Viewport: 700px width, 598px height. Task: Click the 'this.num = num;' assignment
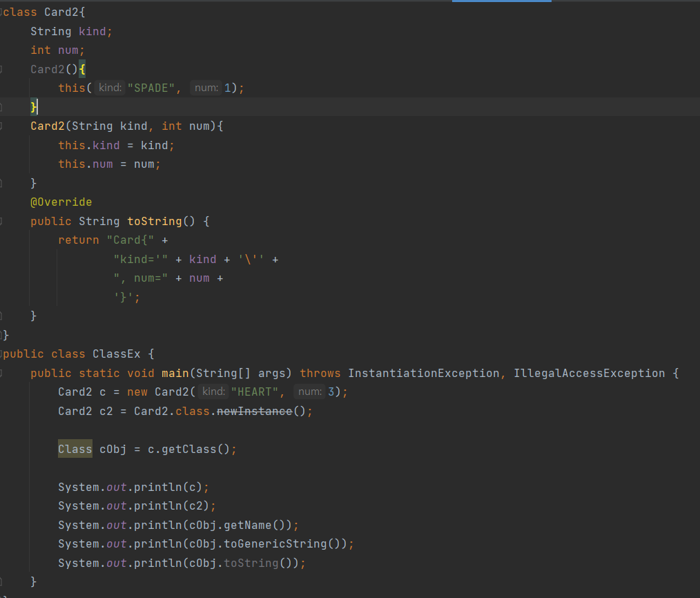[x=109, y=164]
